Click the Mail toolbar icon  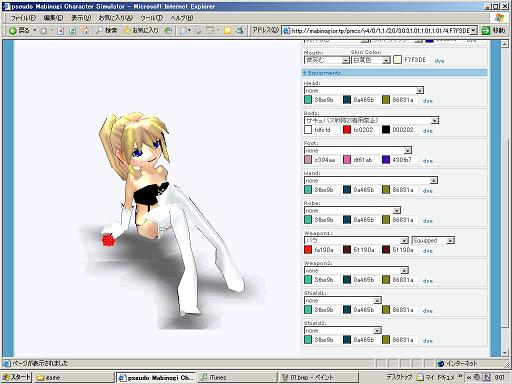(184, 31)
